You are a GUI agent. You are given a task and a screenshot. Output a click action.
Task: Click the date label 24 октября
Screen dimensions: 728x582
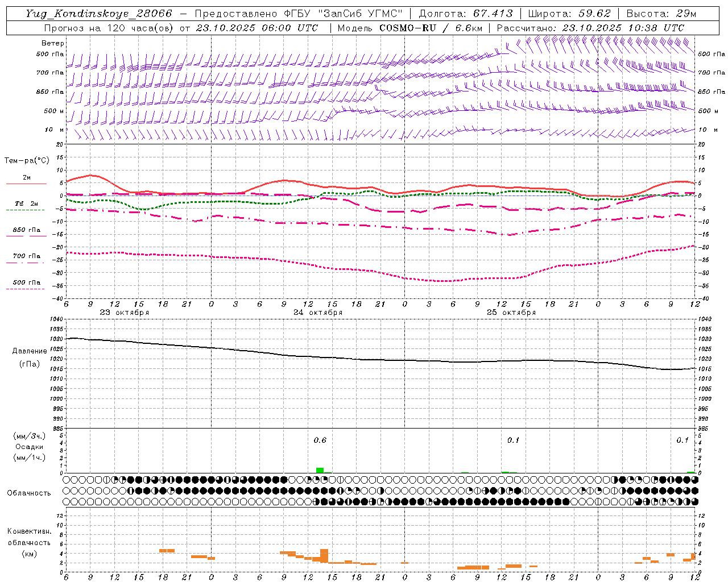point(318,313)
